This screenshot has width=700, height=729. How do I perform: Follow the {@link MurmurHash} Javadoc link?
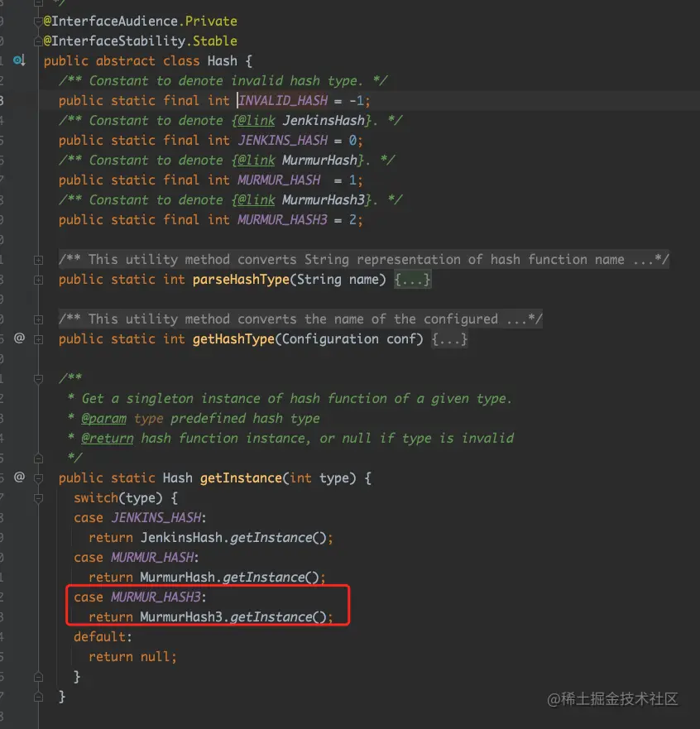tap(299, 160)
